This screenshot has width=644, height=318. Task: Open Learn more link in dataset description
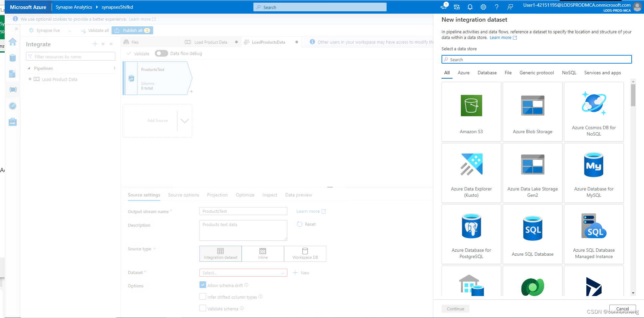(503, 38)
